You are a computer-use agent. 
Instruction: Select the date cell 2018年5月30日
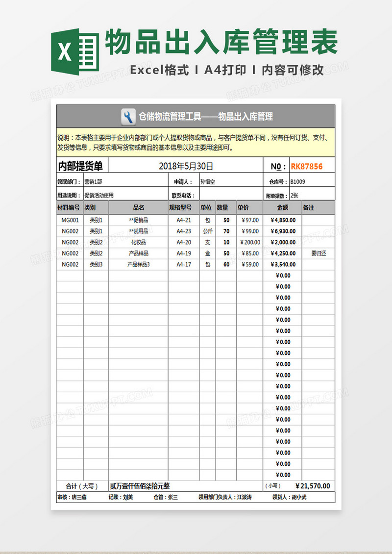pos(186,166)
